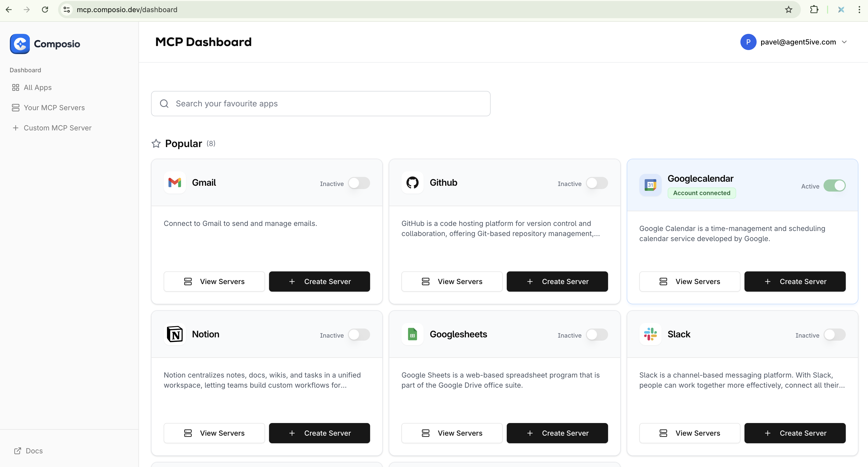Enable the Github inactive toggle

click(x=596, y=183)
